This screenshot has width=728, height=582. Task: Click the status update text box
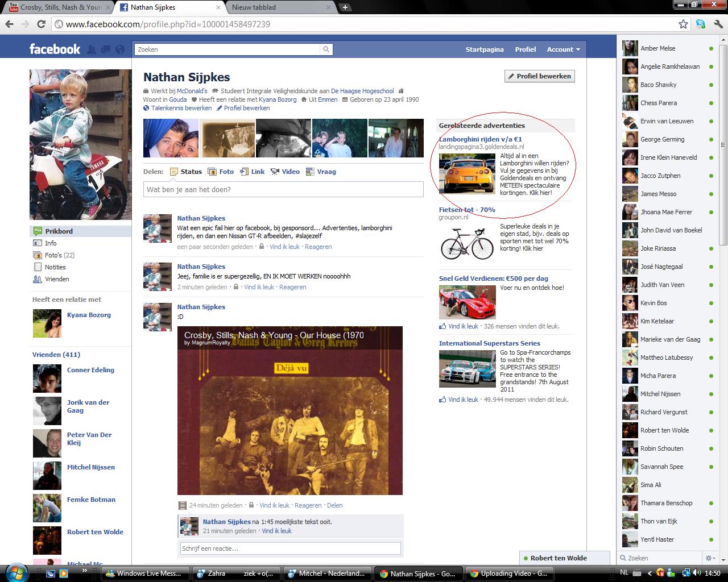tap(283, 189)
